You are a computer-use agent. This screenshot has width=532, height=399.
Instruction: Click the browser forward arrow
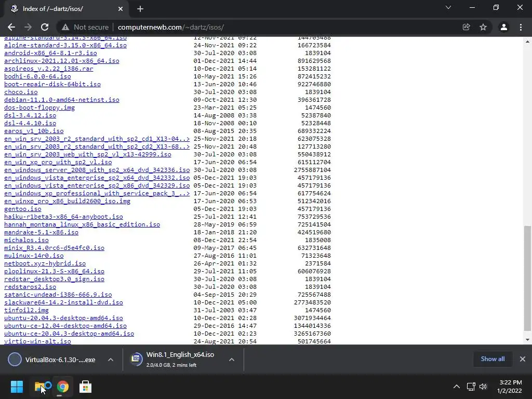(28, 27)
